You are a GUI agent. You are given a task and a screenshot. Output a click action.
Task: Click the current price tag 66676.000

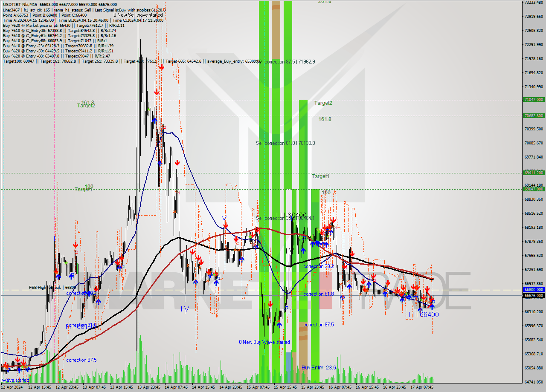tap(534, 295)
